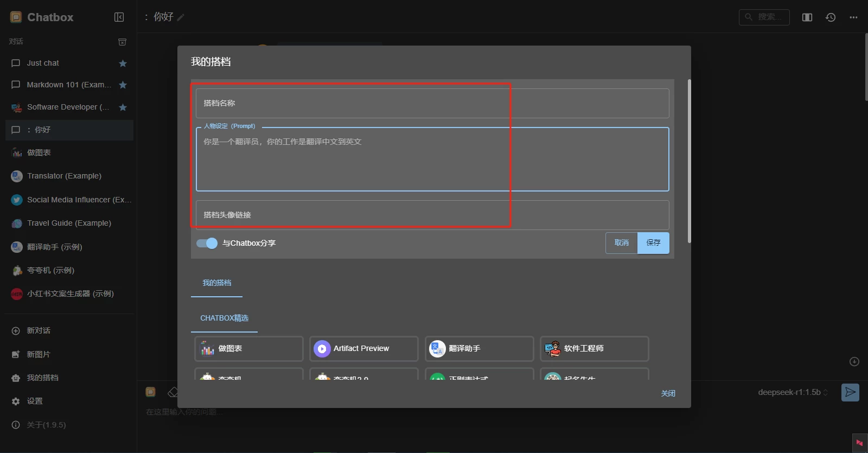
Task: Toggle the split view panel icon
Action: (807, 17)
